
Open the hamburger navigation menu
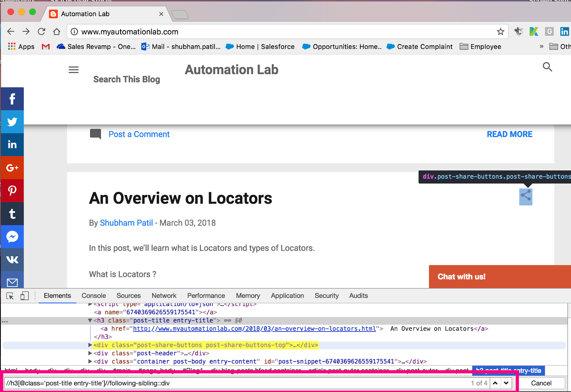74,70
